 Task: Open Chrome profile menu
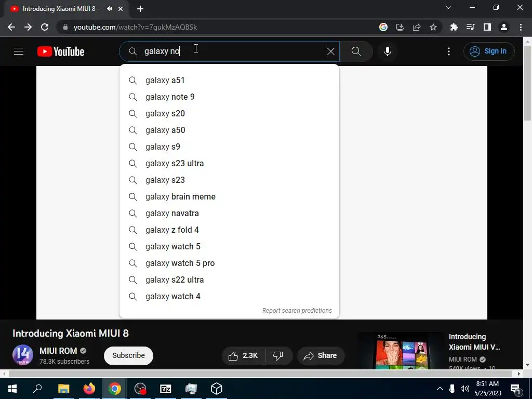[504, 27]
